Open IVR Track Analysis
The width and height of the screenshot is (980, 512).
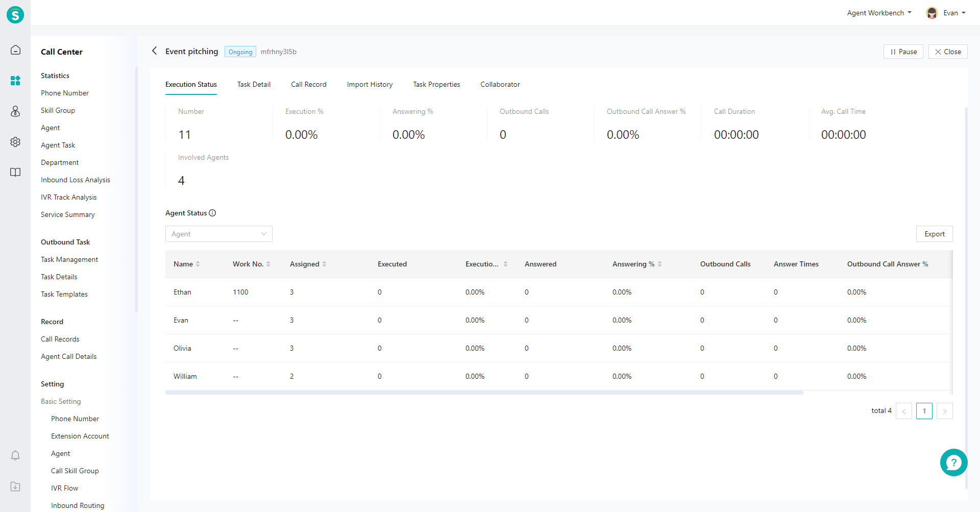tap(68, 197)
